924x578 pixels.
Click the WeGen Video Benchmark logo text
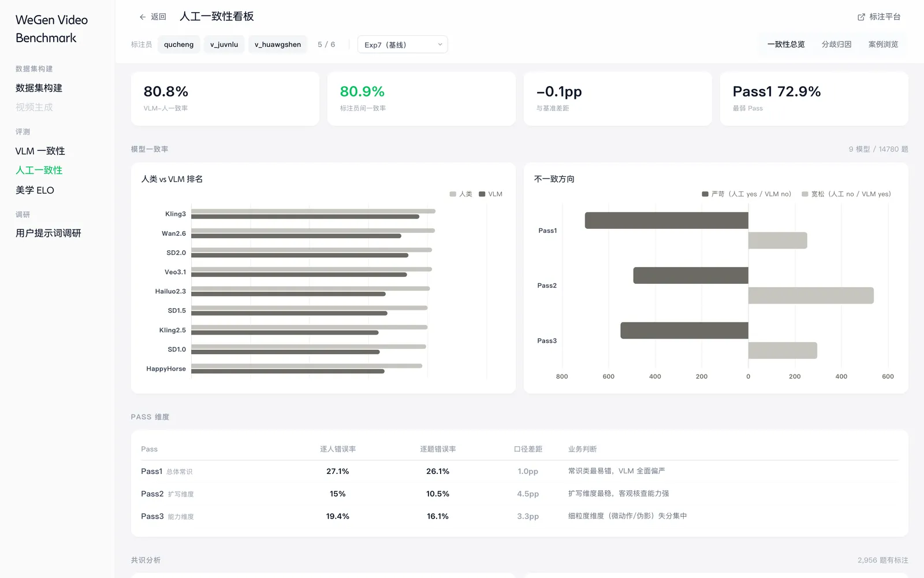(51, 29)
